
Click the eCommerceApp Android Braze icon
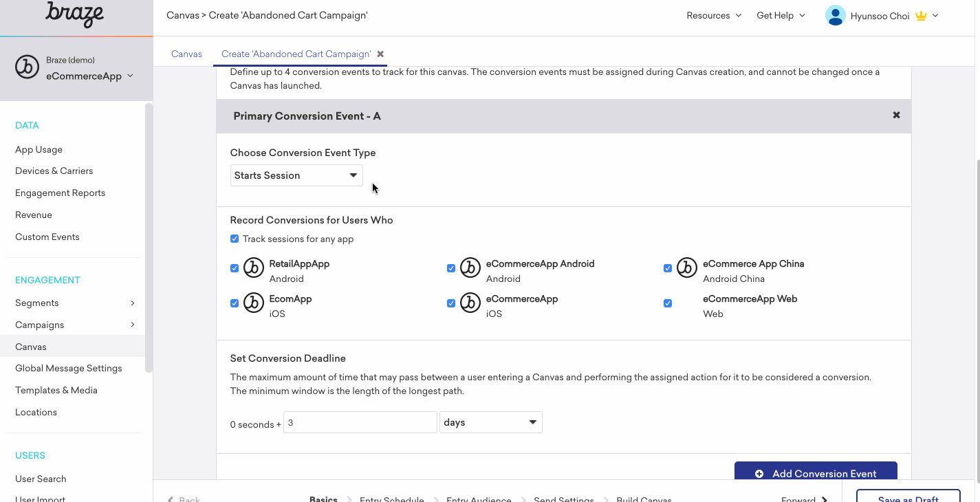point(470,268)
